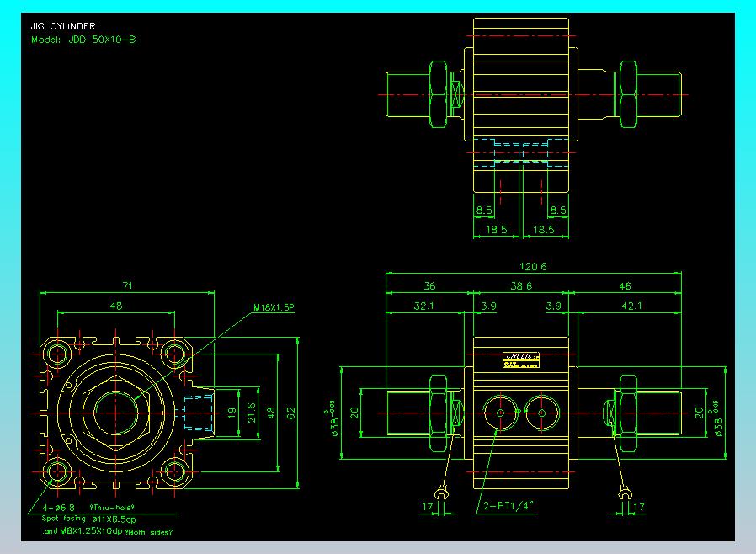Select the 3.9 dimension beside 42.1
Screen dimensions: 756x554
point(553,306)
